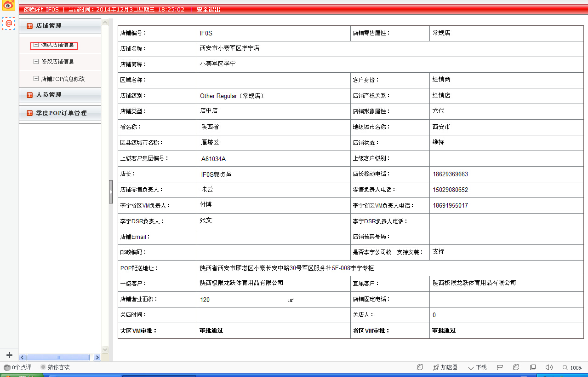Click retail phone 15029080652
Image resolution: width=588 pixels, height=377 pixels.
click(451, 190)
